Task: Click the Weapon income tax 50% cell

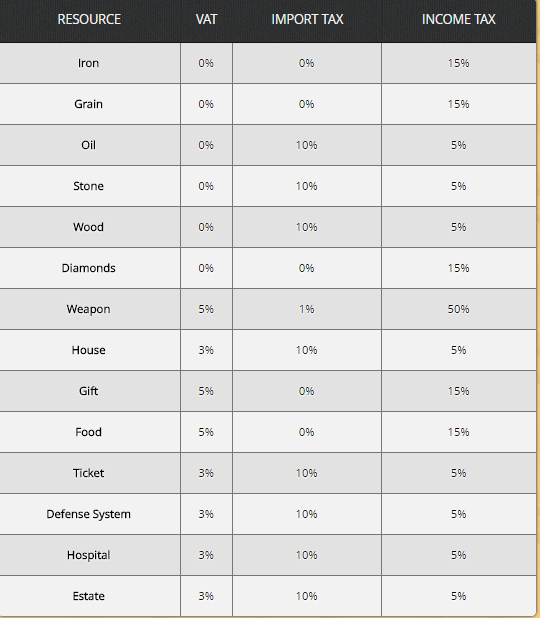Action: click(x=459, y=309)
